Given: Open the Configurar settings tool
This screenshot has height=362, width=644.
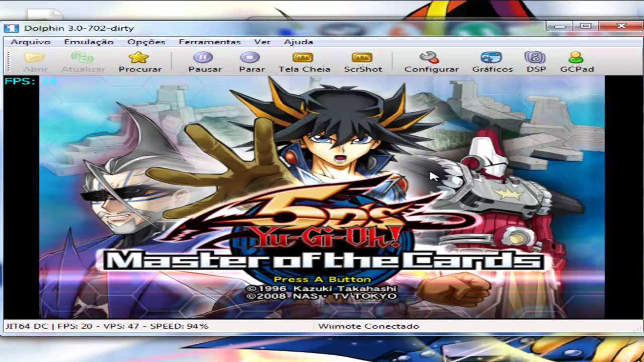Looking at the screenshot, I should [x=431, y=62].
